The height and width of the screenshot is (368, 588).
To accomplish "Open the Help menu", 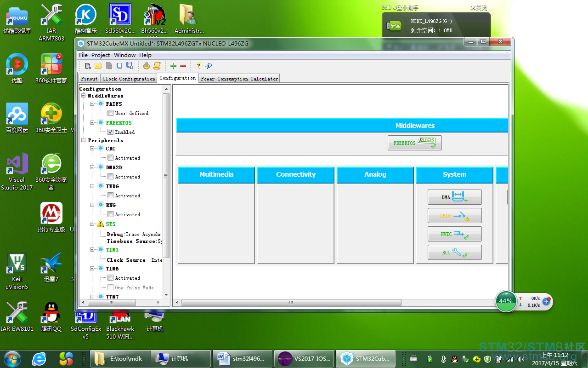I will (x=145, y=55).
